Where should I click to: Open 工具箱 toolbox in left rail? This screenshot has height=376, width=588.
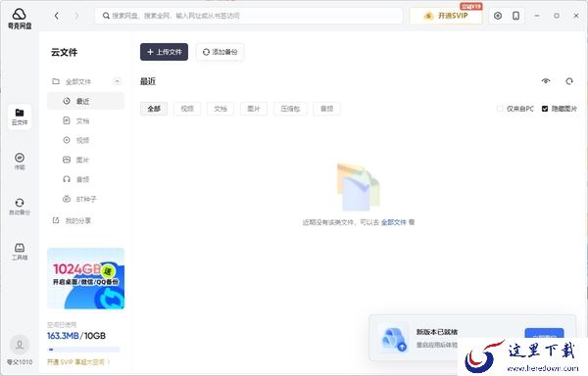pyautogui.click(x=20, y=252)
